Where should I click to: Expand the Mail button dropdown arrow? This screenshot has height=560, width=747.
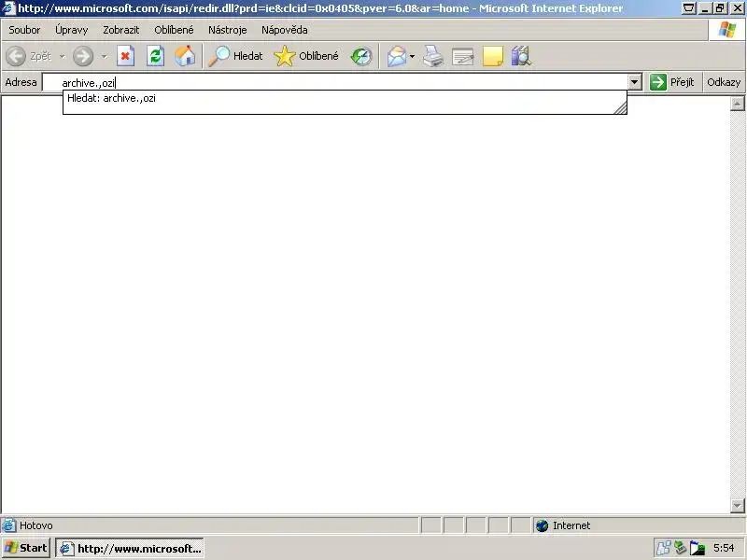point(412,56)
